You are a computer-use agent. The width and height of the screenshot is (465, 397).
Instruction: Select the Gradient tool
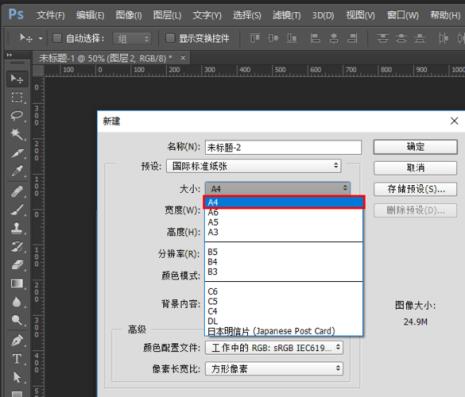pos(17,283)
